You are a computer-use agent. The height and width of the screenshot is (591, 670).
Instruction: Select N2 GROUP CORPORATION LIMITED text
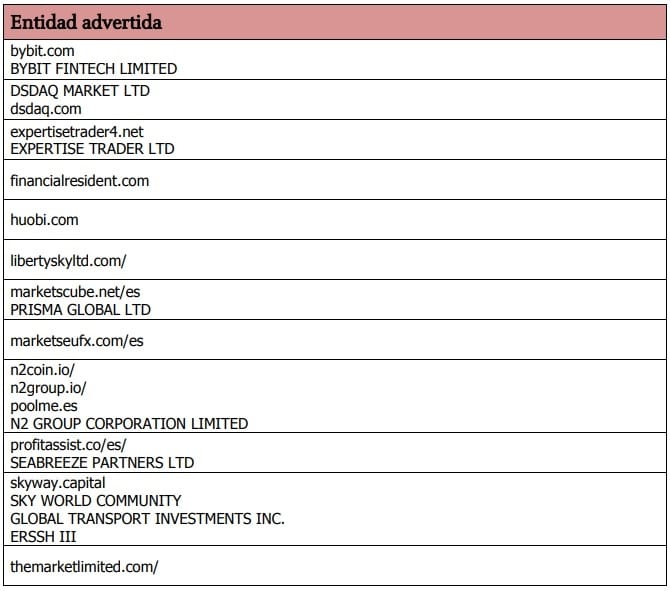tap(129, 424)
